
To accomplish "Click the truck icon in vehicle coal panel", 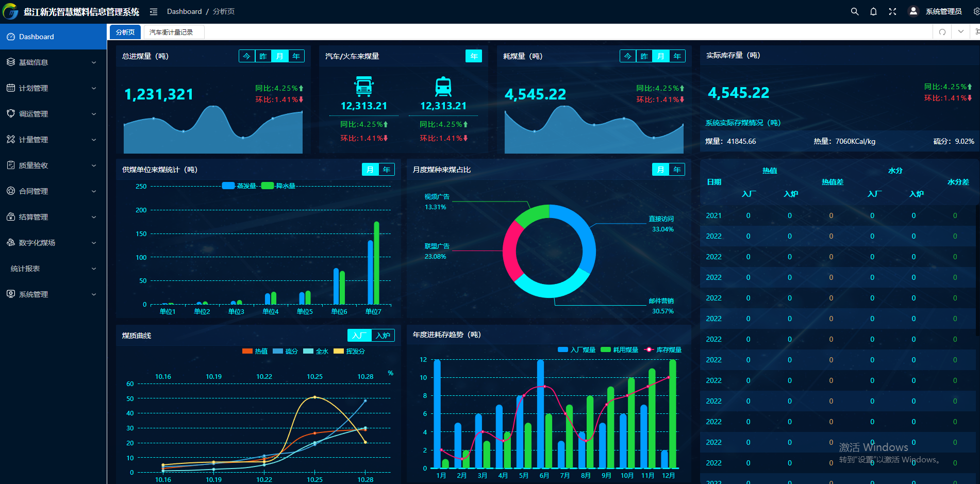I will pyautogui.click(x=364, y=87).
